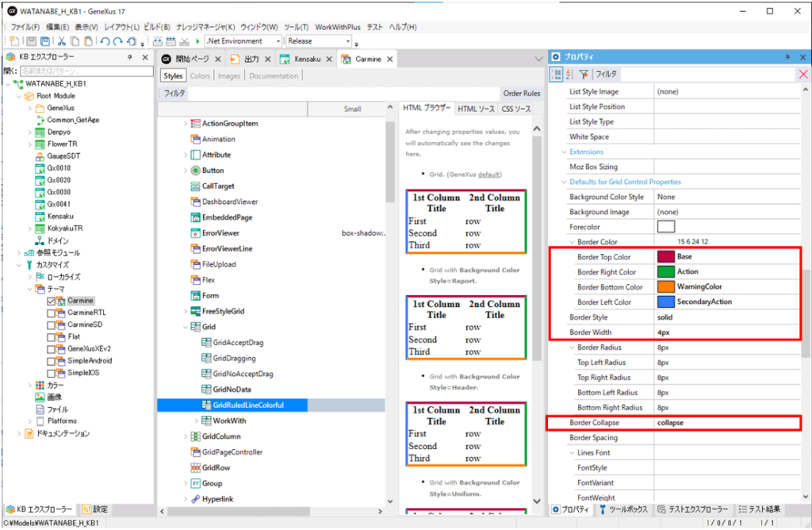Click the Redo arrow icon

click(118, 41)
